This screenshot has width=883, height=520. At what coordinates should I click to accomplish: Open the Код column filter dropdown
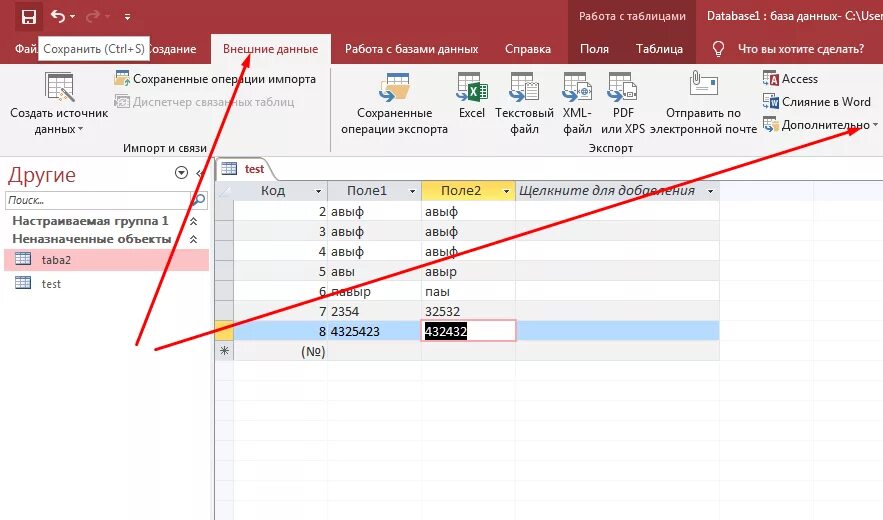[318, 191]
